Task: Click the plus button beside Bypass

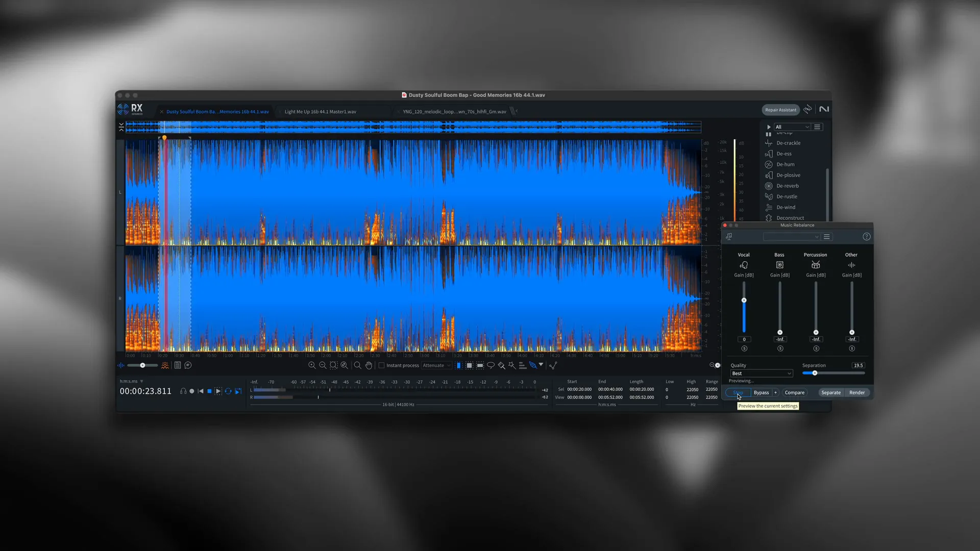Action: pyautogui.click(x=775, y=392)
